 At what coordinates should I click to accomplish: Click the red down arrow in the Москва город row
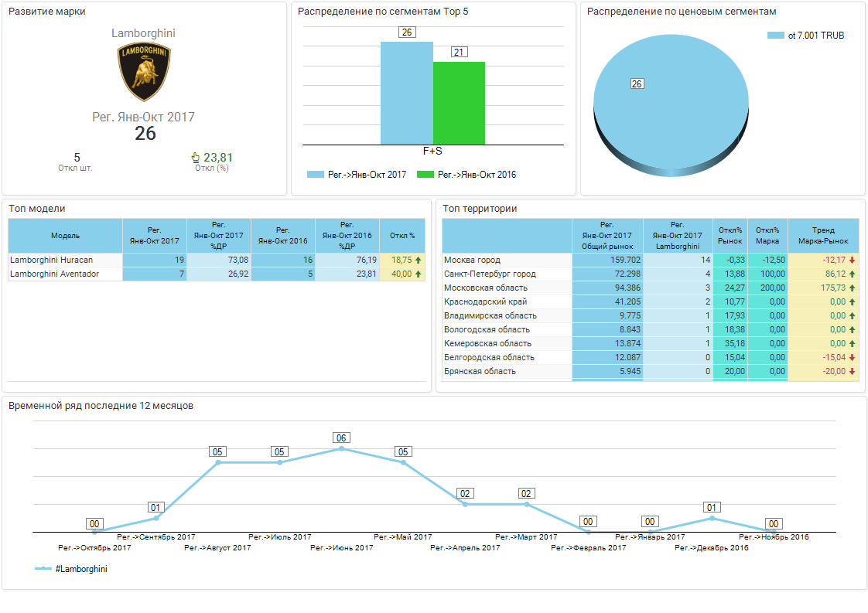click(852, 260)
